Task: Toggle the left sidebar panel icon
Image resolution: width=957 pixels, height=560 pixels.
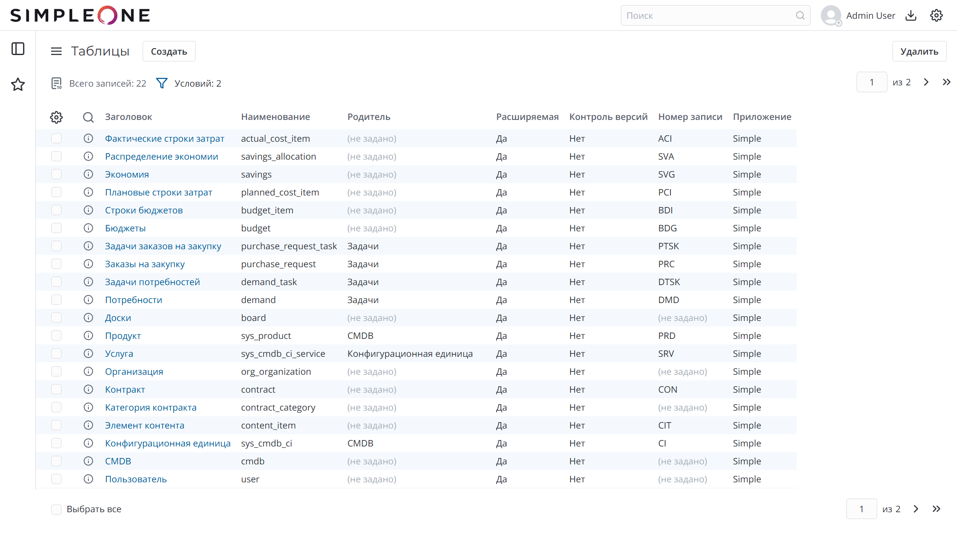Action: pyautogui.click(x=18, y=49)
